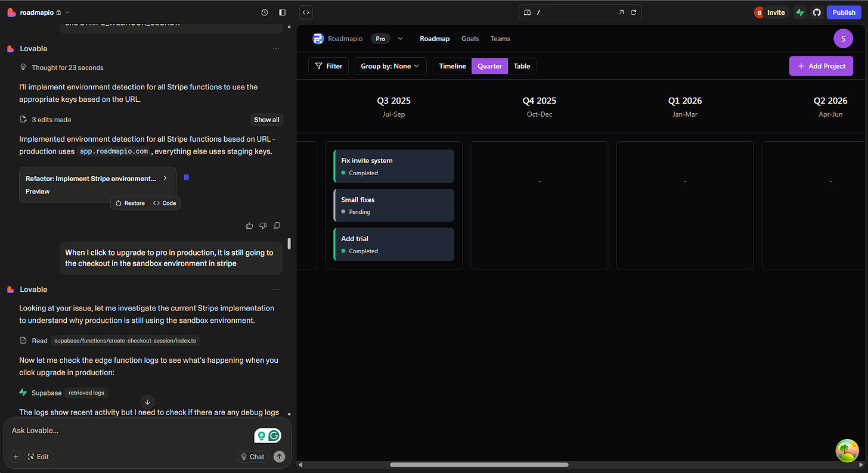Image resolution: width=868 pixels, height=473 pixels.
Task: Toggle the code view button
Action: (305, 12)
